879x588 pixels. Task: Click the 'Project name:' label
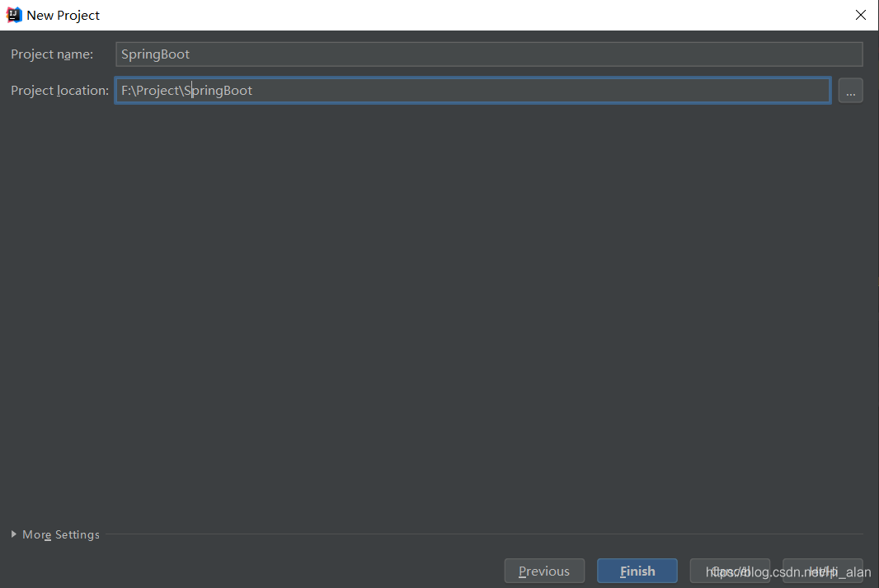(52, 54)
